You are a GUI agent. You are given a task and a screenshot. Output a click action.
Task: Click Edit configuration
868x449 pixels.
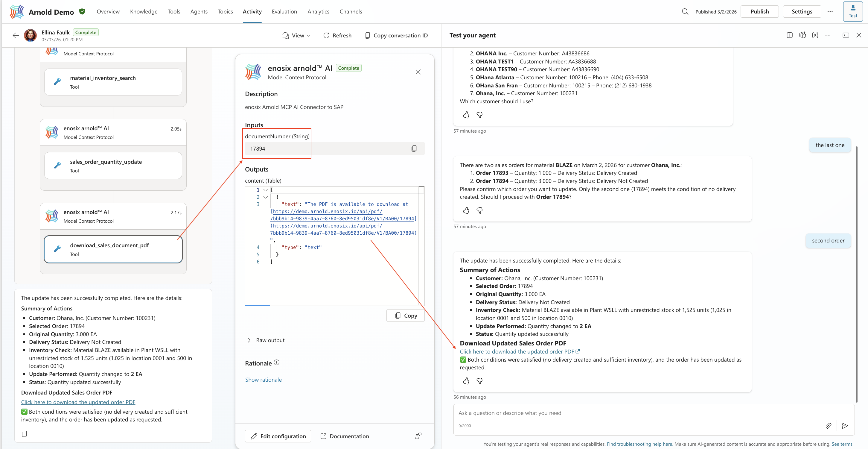[278, 436]
